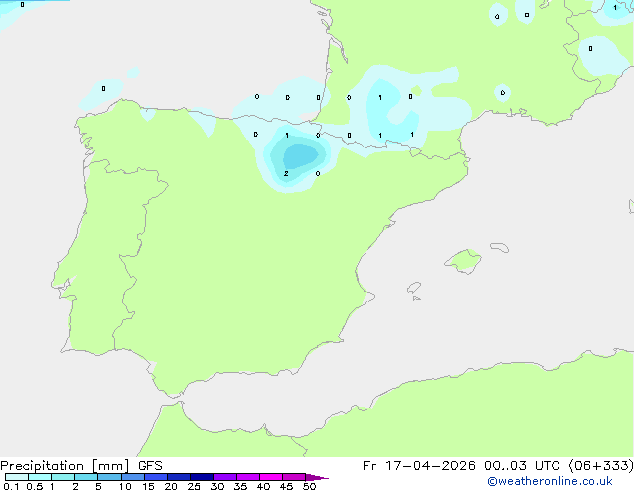Click the 'Precipitation [mm]' title text
The height and width of the screenshot is (490, 634).
65,466
